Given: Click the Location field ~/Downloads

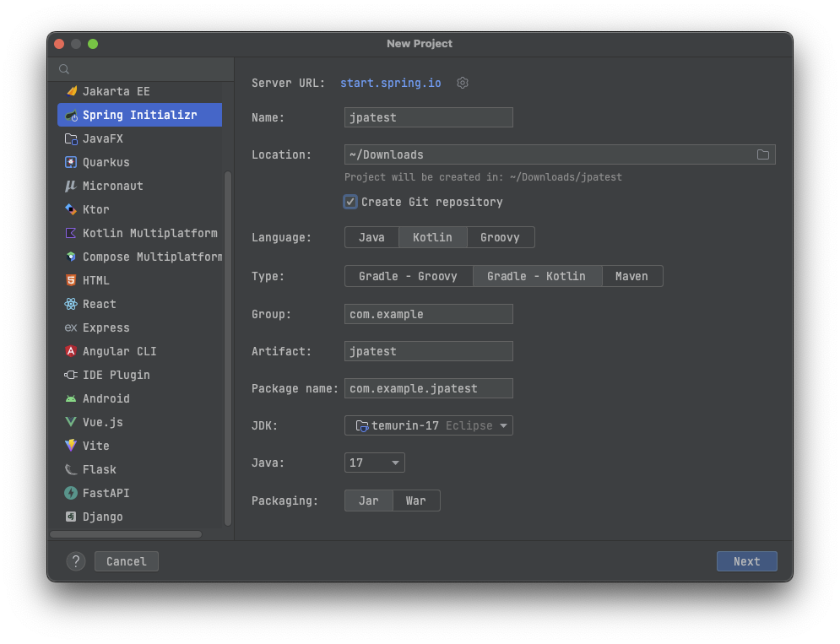Looking at the screenshot, I should point(560,154).
